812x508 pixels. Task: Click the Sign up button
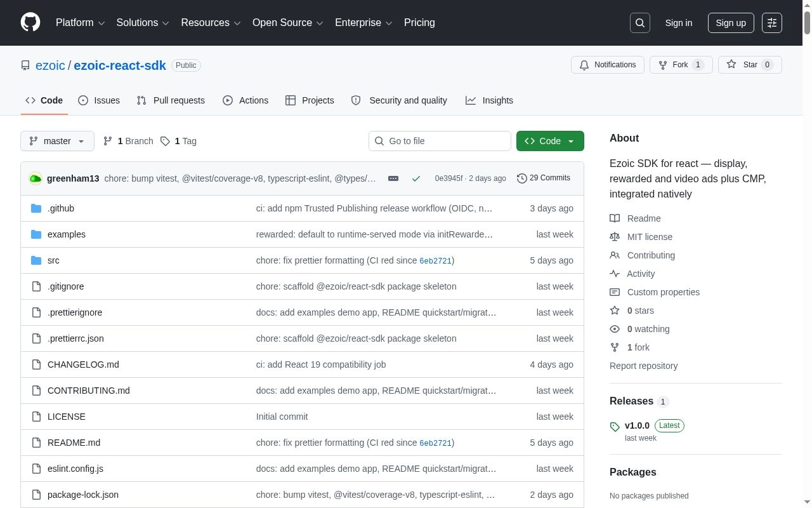(x=731, y=23)
